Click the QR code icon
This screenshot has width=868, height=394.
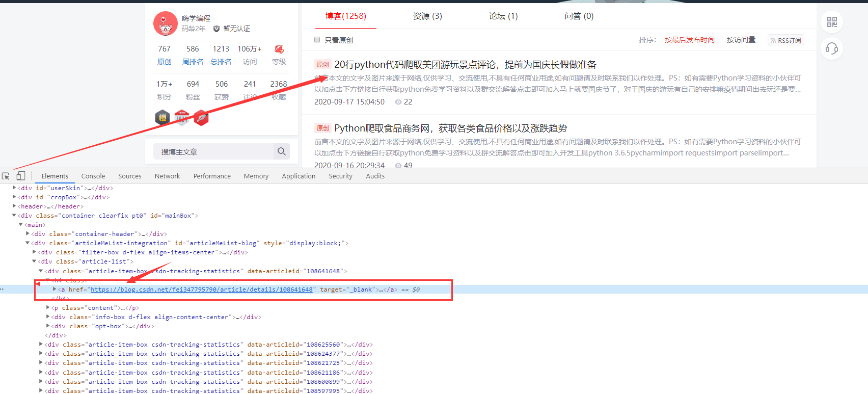pos(832,22)
